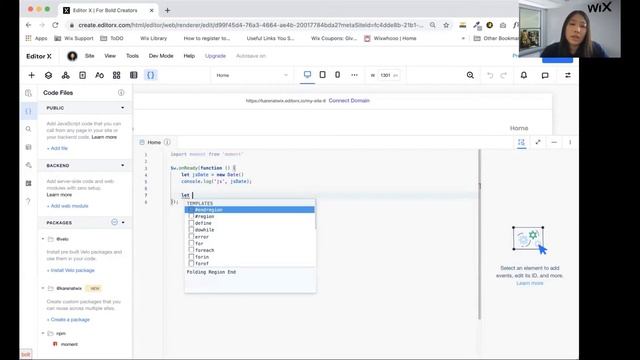Open the Content Manager table icon
640x360 pixels.
(133, 75)
